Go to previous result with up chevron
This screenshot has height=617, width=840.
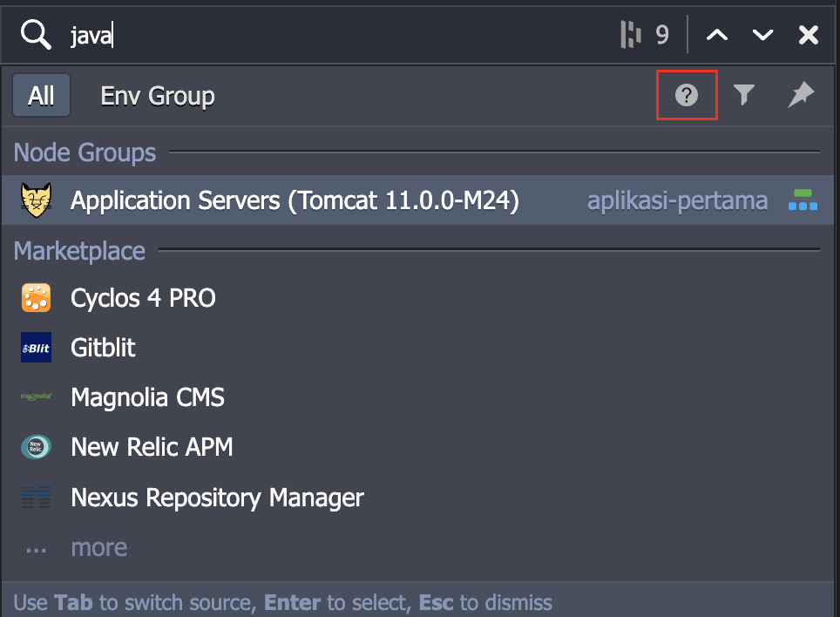(x=717, y=36)
